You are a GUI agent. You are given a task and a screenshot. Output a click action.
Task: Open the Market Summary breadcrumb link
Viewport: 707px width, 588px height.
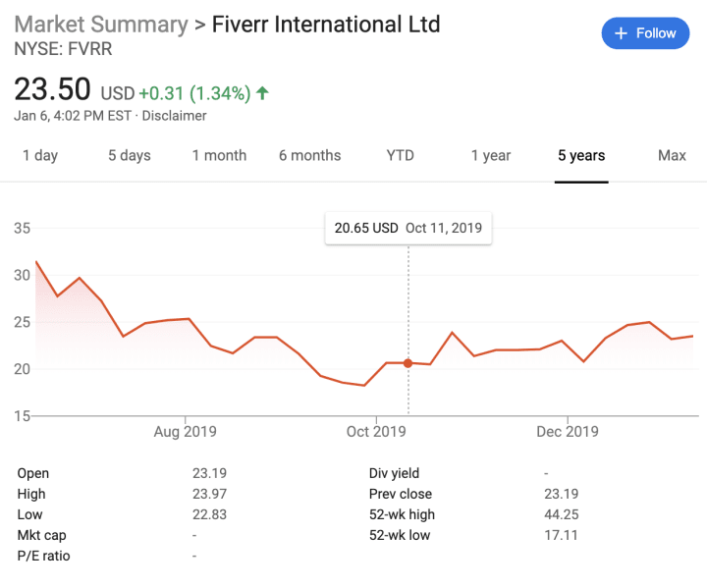101,25
